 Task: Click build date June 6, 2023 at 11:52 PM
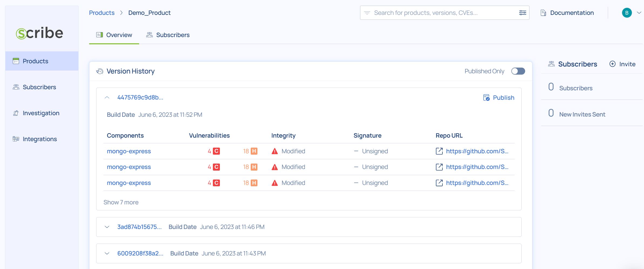[170, 115]
